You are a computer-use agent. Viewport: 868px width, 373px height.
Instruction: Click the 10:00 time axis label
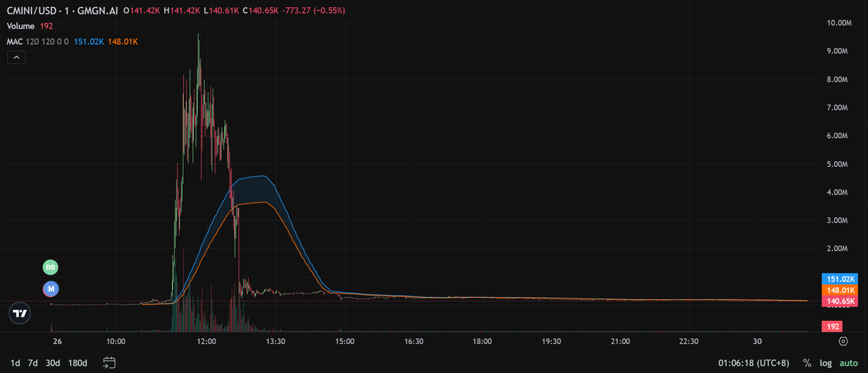pyautogui.click(x=116, y=341)
